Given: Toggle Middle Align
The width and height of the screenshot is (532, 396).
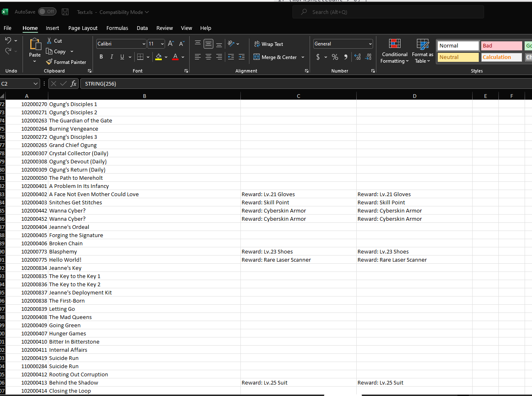Looking at the screenshot, I should [208, 43].
